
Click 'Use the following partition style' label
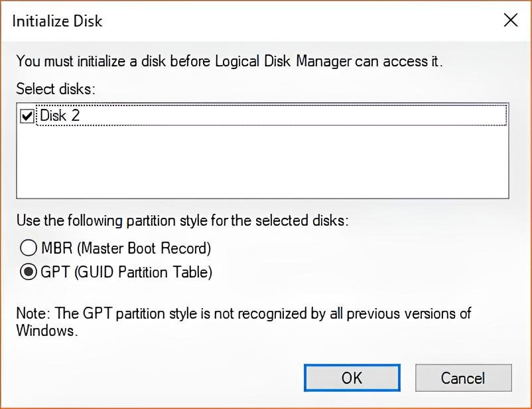pyautogui.click(x=182, y=220)
